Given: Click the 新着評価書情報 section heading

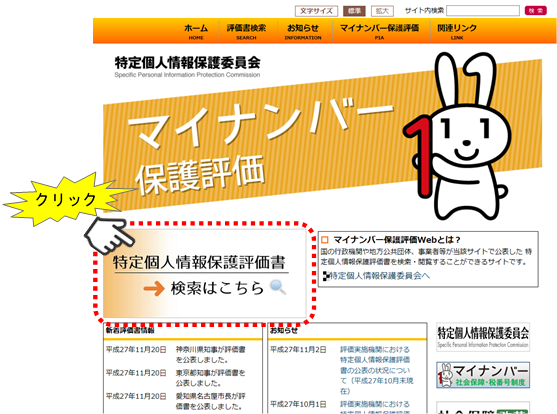Looking at the screenshot, I should pyautogui.click(x=130, y=330).
